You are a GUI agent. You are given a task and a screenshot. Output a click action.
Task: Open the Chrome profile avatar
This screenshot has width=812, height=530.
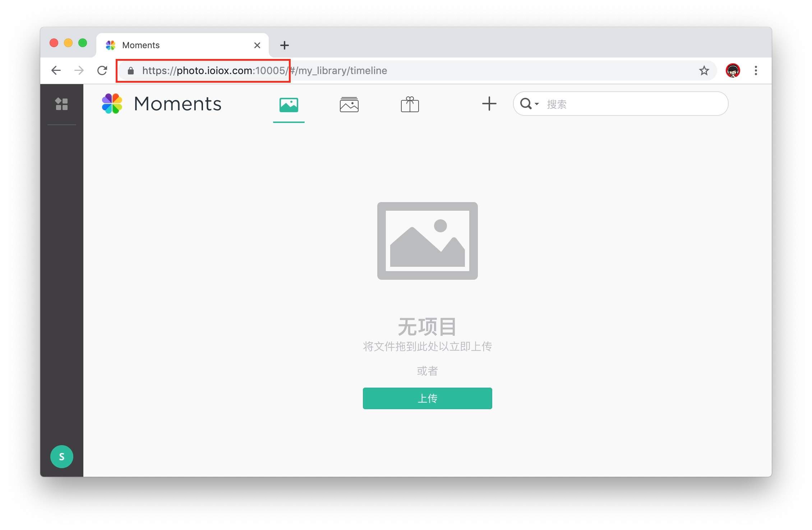733,70
